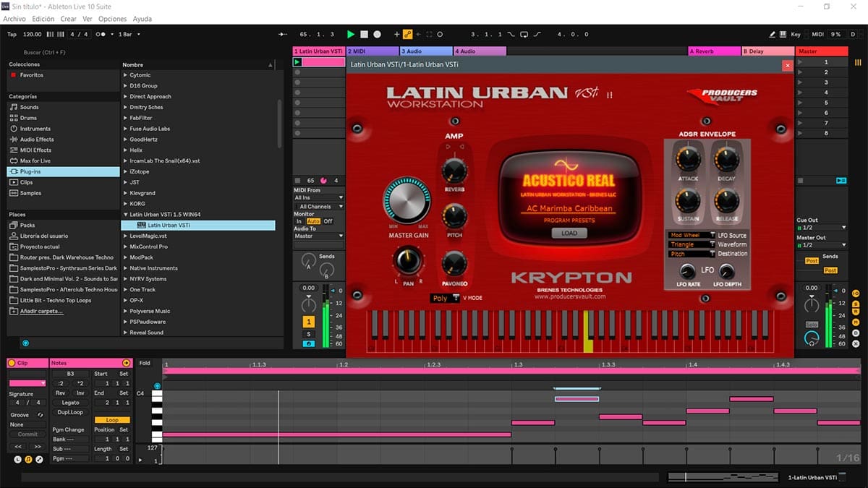
Task: Open the Ayuda menu
Action: [x=142, y=19]
